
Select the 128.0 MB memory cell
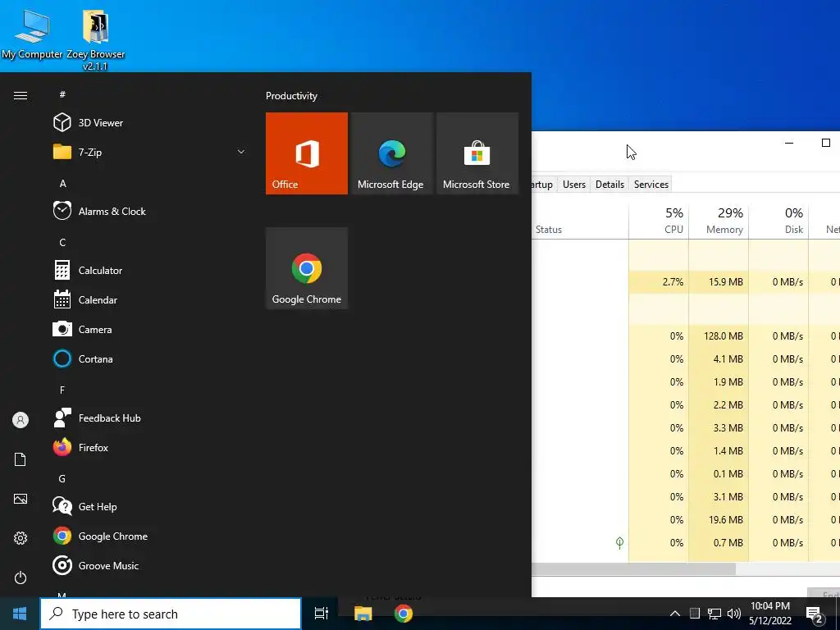(719, 336)
